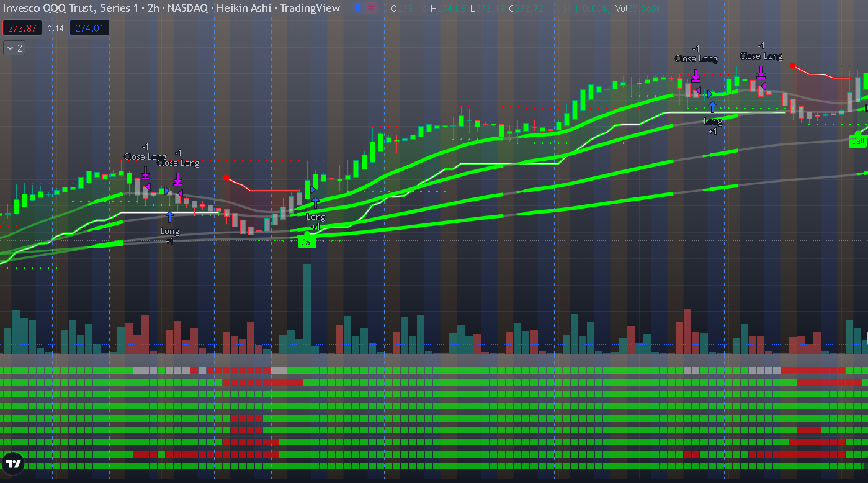This screenshot has width=868, height=483.
Task: Click the green Call label below first red stop line
Action: 307,242
